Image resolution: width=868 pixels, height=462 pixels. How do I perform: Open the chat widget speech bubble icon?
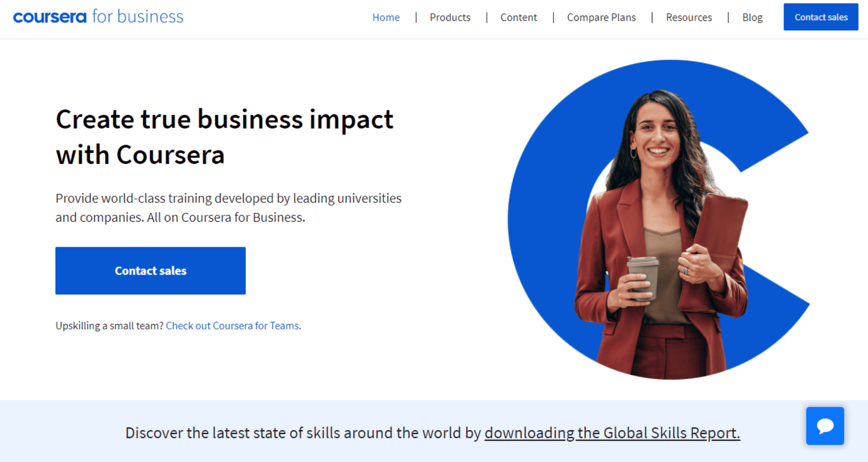(x=824, y=426)
